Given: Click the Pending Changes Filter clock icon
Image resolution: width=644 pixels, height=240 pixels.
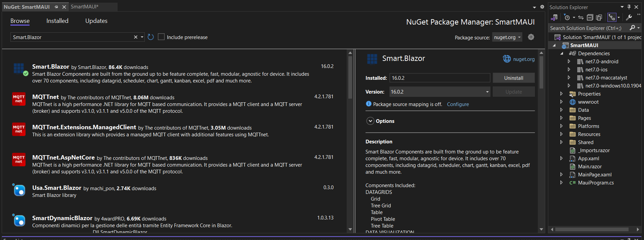Looking at the screenshot, I should click(x=567, y=18).
